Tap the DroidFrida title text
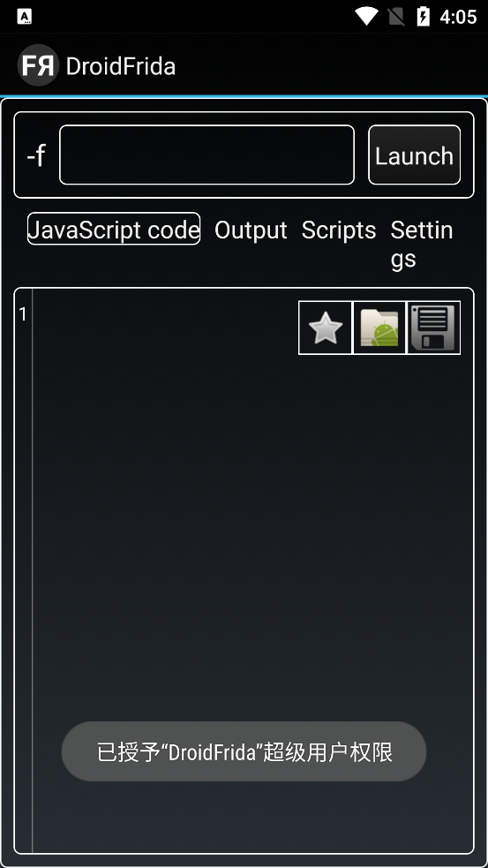 [121, 66]
